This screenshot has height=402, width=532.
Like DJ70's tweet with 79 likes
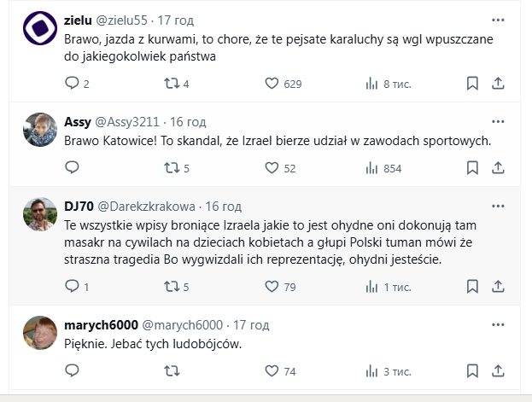(272, 286)
